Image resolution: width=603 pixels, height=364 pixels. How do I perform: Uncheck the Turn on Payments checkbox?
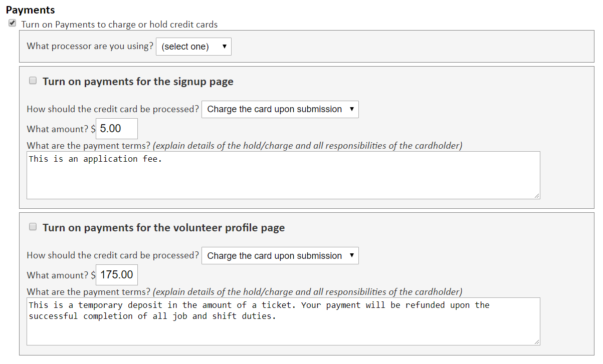coord(13,24)
